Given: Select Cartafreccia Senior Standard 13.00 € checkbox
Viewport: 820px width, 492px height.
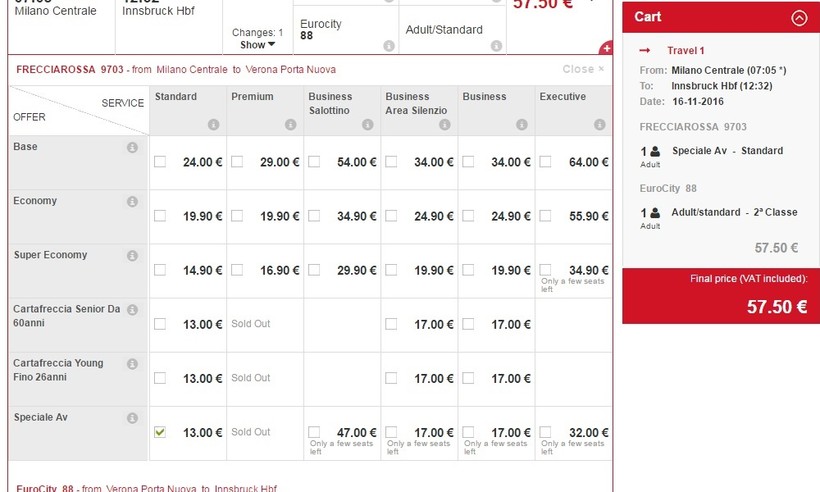Looking at the screenshot, I should click(x=160, y=324).
